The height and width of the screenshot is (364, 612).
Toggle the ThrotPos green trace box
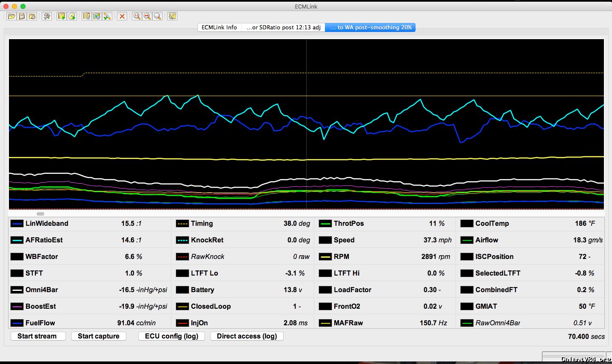[x=325, y=224]
